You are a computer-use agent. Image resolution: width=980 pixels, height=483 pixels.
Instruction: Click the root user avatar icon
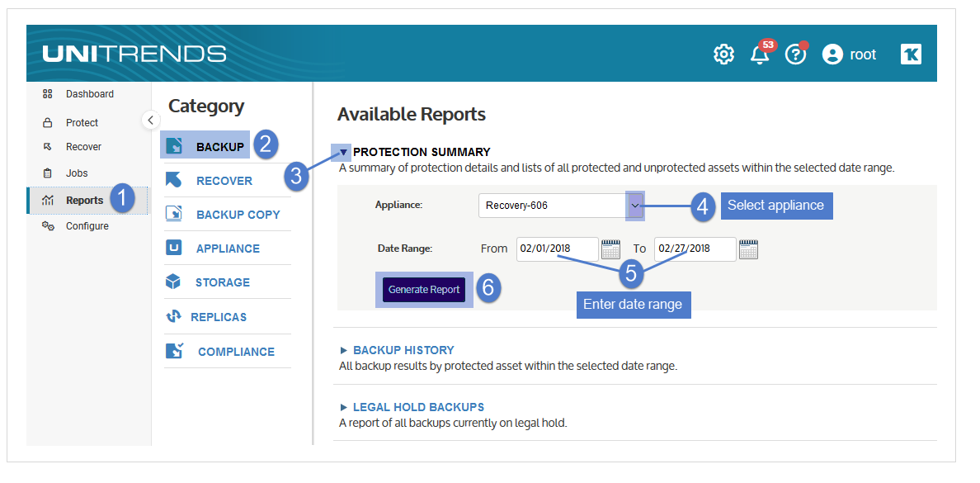[832, 54]
